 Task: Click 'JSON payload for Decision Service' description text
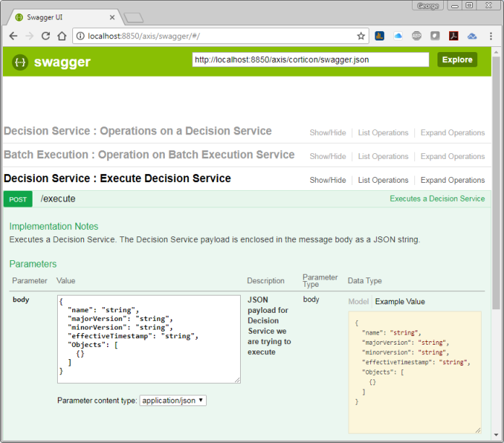click(269, 326)
